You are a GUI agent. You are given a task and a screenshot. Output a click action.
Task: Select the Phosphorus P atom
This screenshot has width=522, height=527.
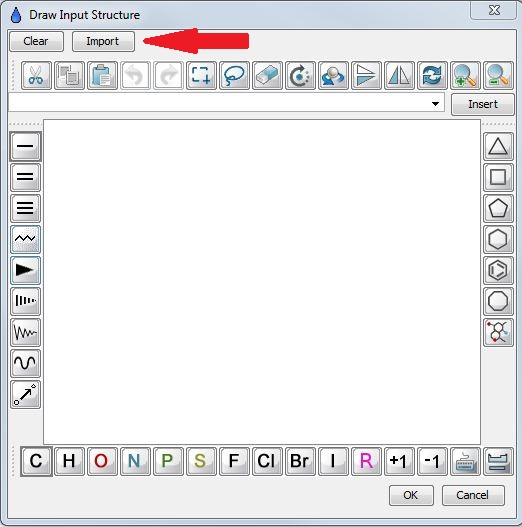coord(168,461)
